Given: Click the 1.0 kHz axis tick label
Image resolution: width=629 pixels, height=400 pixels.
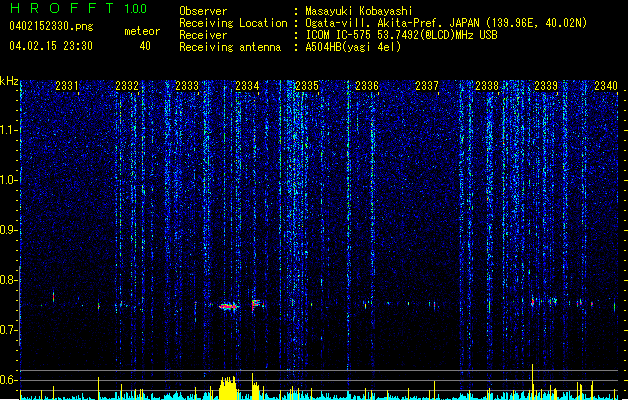Looking at the screenshot, I should tap(9, 180).
